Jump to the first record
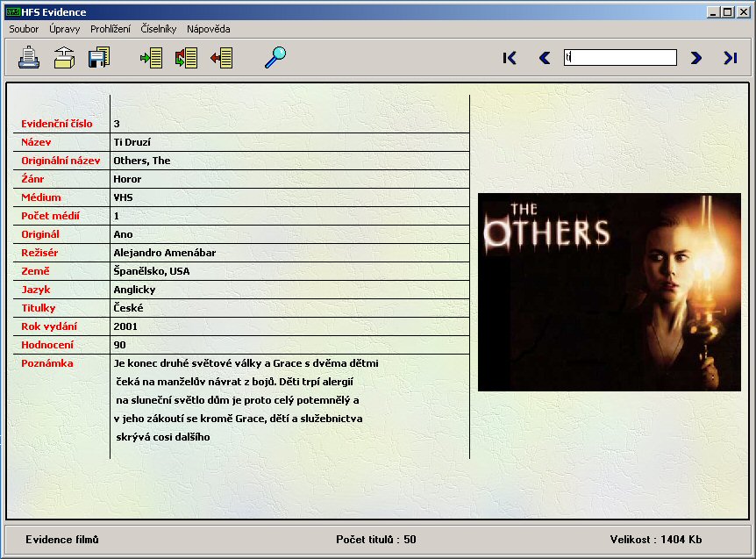The width and height of the screenshot is (756, 559). (510, 58)
